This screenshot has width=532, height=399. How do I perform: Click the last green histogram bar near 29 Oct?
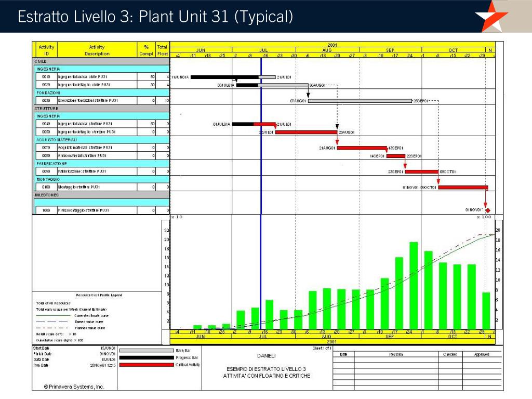pyautogui.click(x=486, y=311)
